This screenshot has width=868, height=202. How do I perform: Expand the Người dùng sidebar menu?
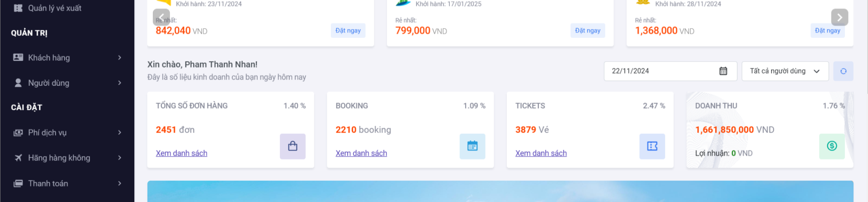click(67, 83)
